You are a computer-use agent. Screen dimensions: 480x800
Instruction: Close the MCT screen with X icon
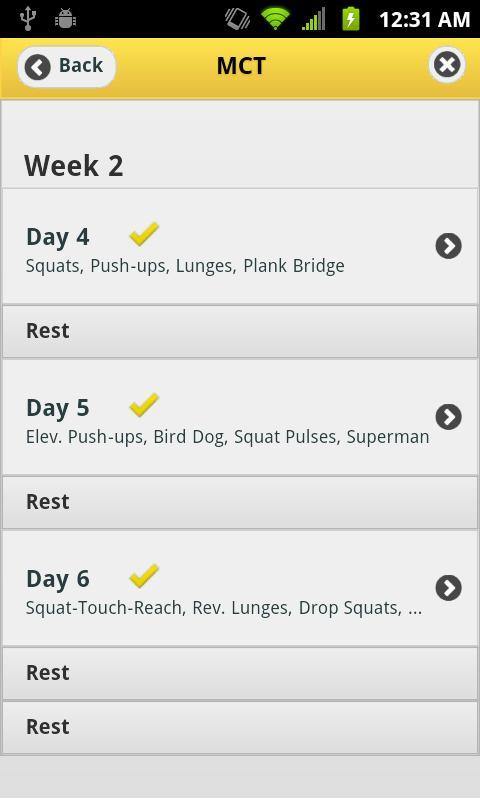(x=447, y=65)
